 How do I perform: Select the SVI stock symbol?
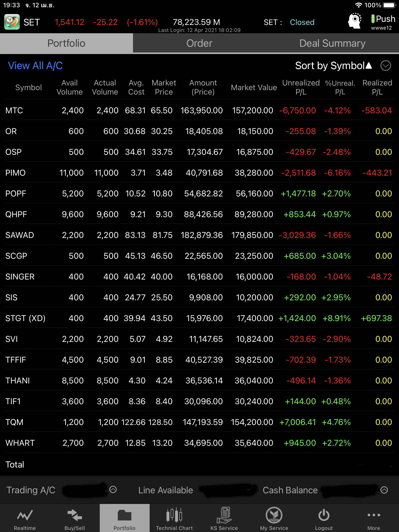pos(11,339)
